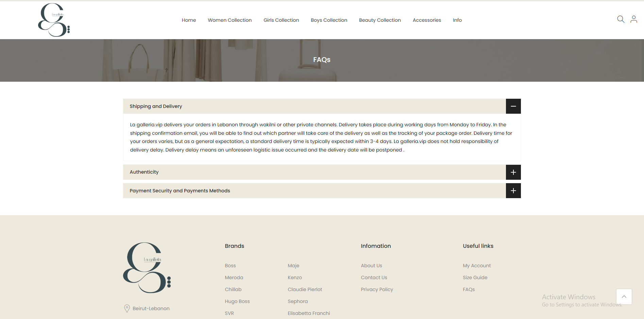This screenshot has width=644, height=319.
Task: Open the Beauty Collection menu
Action: coord(380,20)
